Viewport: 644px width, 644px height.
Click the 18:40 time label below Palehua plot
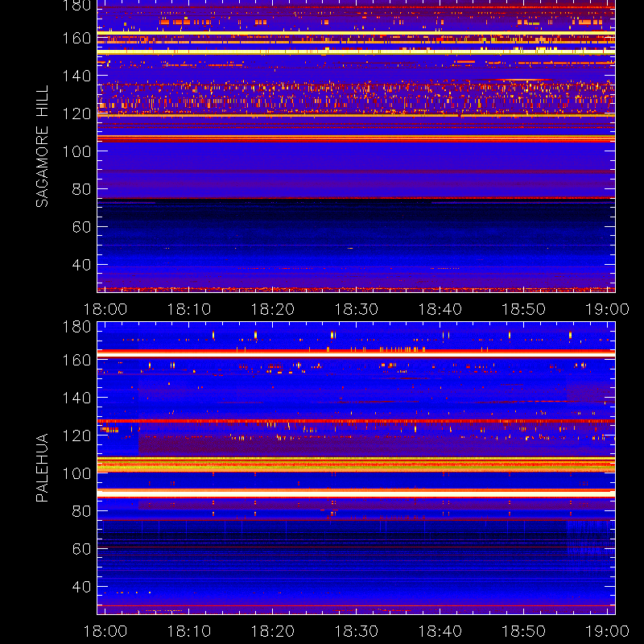pyautogui.click(x=440, y=631)
